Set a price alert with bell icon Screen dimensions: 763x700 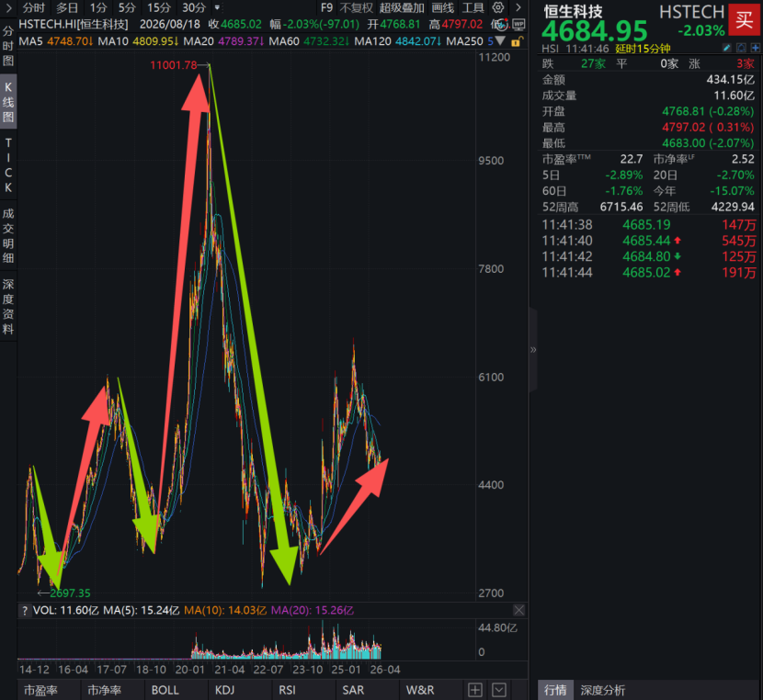click(741, 48)
